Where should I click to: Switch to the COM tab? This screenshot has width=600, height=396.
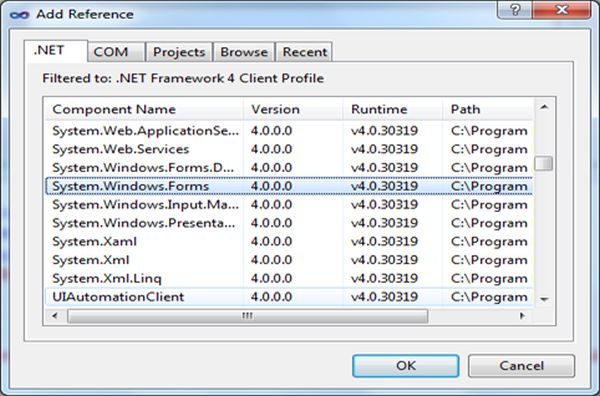pyautogui.click(x=111, y=52)
